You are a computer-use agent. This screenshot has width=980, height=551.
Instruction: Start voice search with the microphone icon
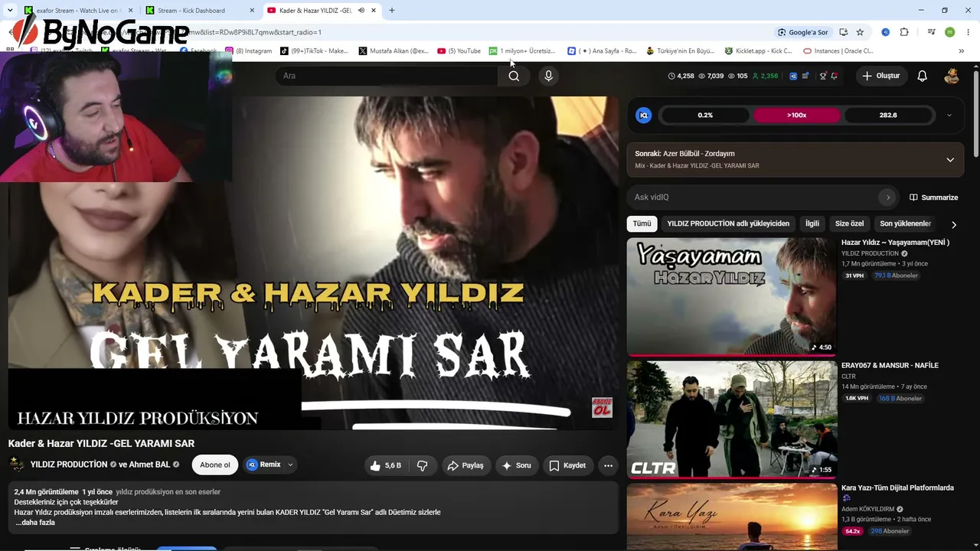pos(548,76)
